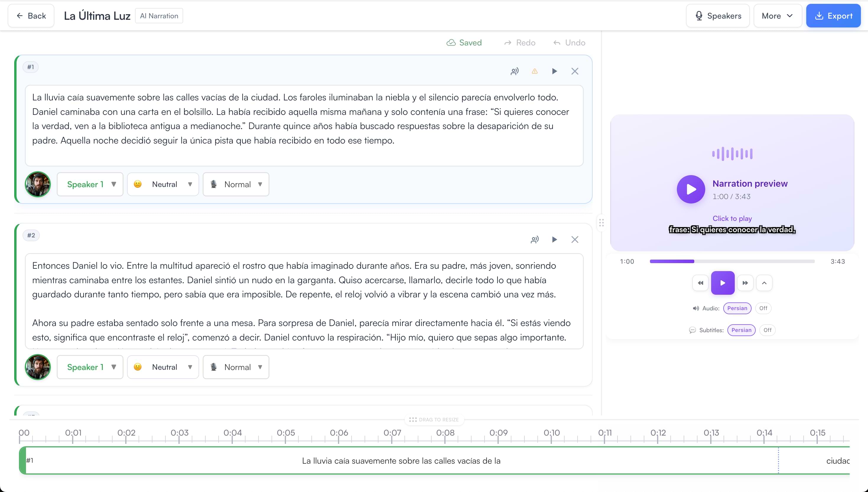Click the La Última Luz project title

97,16
